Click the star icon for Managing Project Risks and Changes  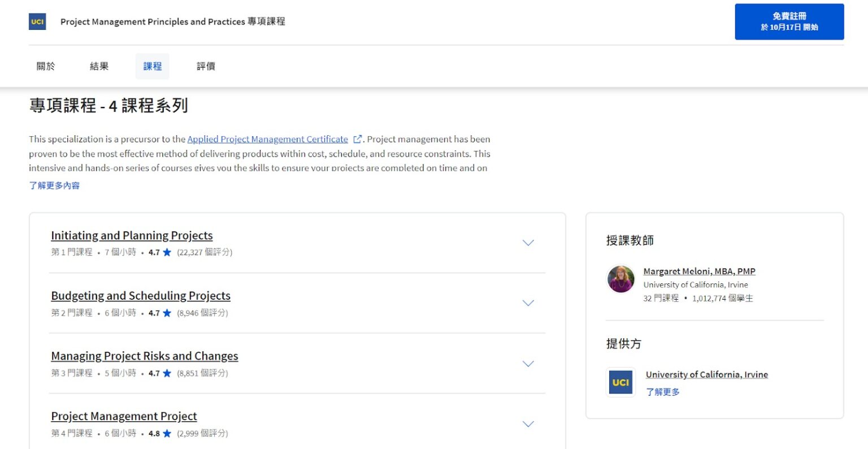tap(166, 373)
